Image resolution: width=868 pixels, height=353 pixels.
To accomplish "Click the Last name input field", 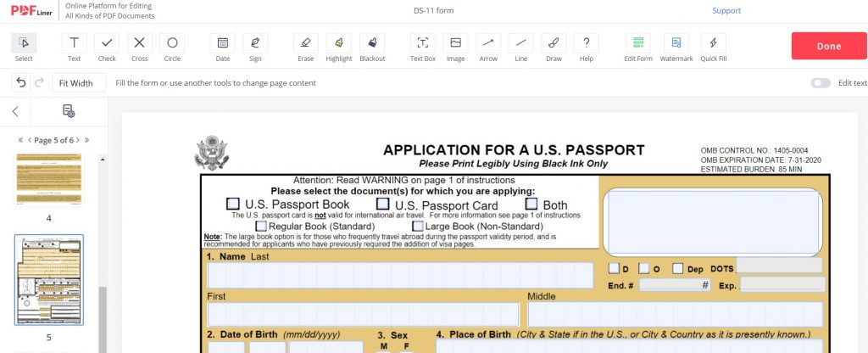I will pos(400,276).
